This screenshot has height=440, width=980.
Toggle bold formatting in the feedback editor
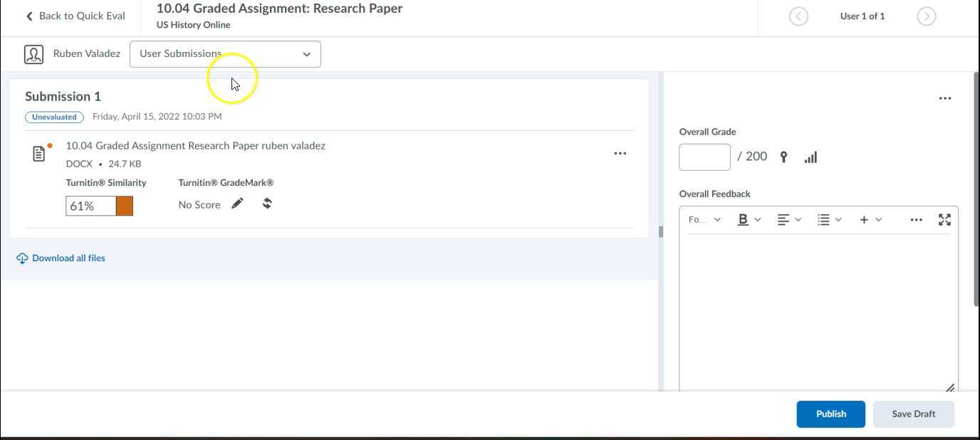(x=743, y=220)
